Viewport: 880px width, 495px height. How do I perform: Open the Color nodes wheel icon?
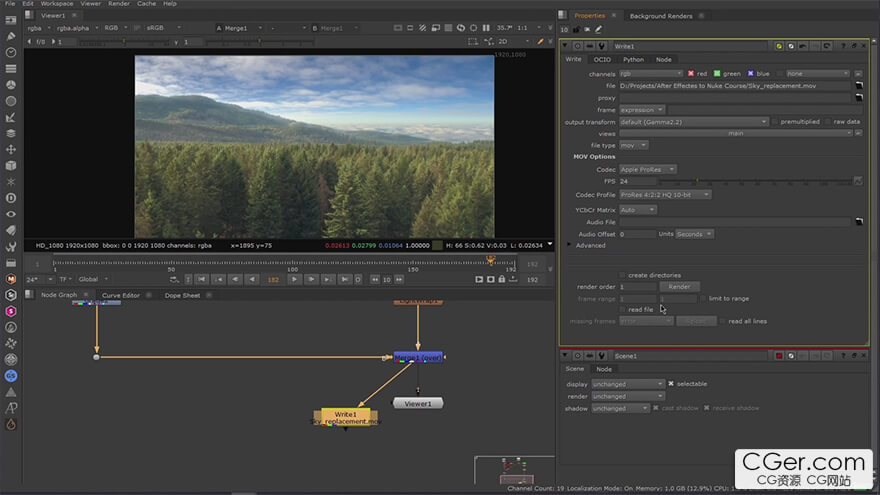click(11, 85)
